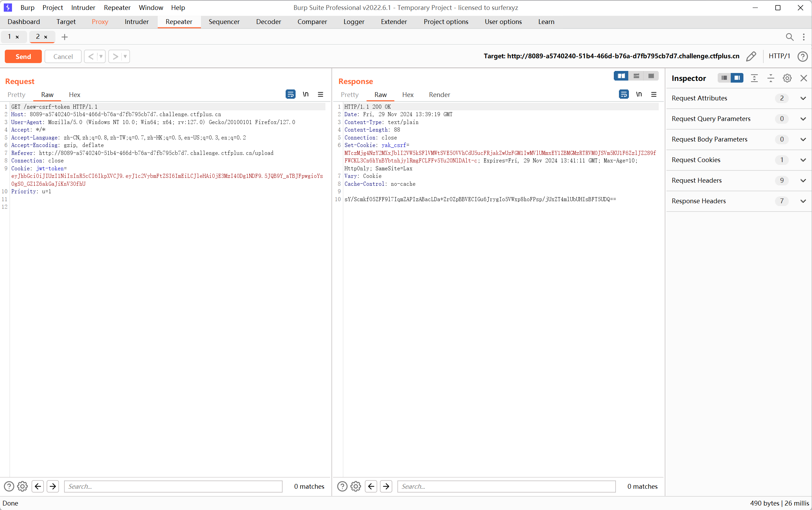Toggle show non-printable chars in Response

point(639,94)
